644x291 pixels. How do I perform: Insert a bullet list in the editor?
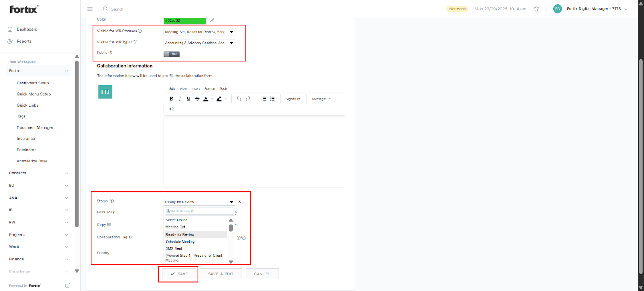click(264, 99)
